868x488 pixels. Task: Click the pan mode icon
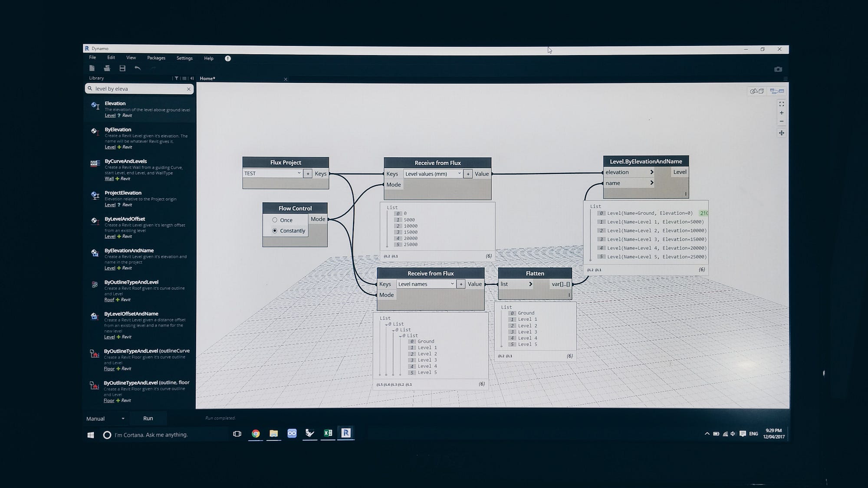coord(782,133)
